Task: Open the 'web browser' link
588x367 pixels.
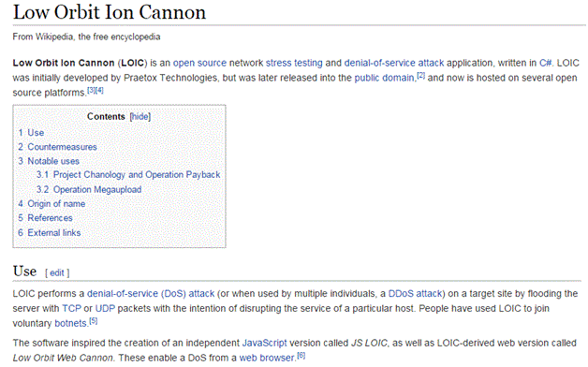Action: (267, 358)
